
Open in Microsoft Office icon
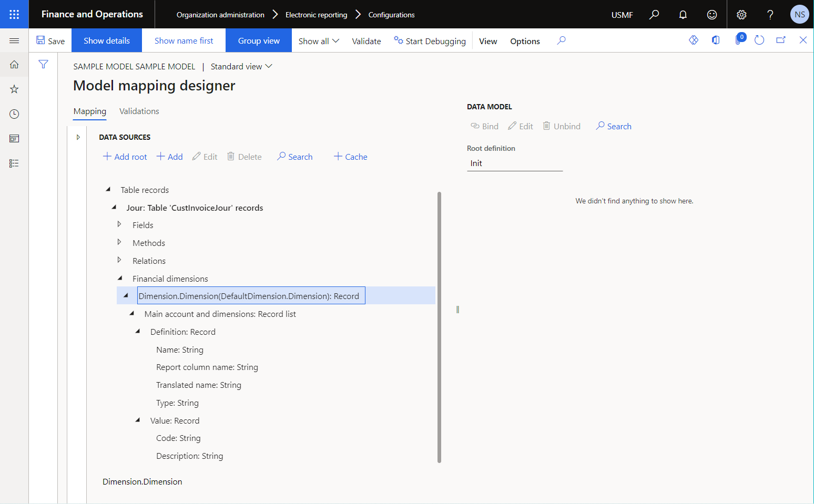[x=716, y=40]
